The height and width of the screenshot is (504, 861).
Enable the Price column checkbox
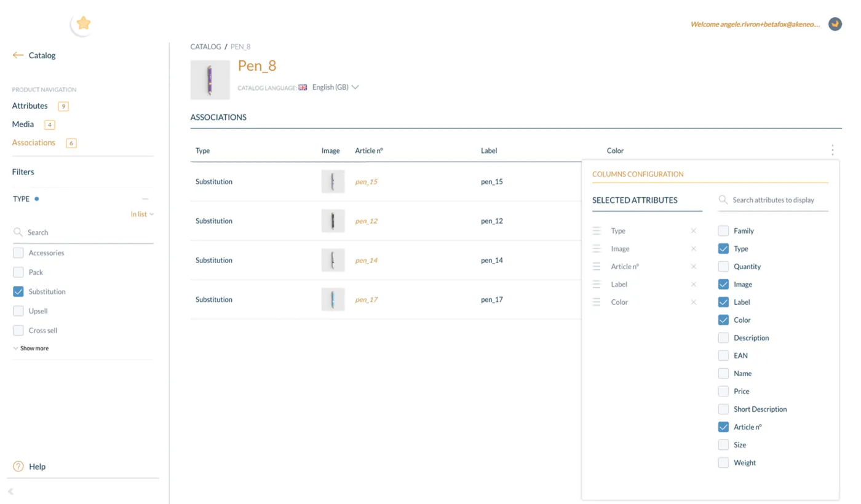(723, 392)
